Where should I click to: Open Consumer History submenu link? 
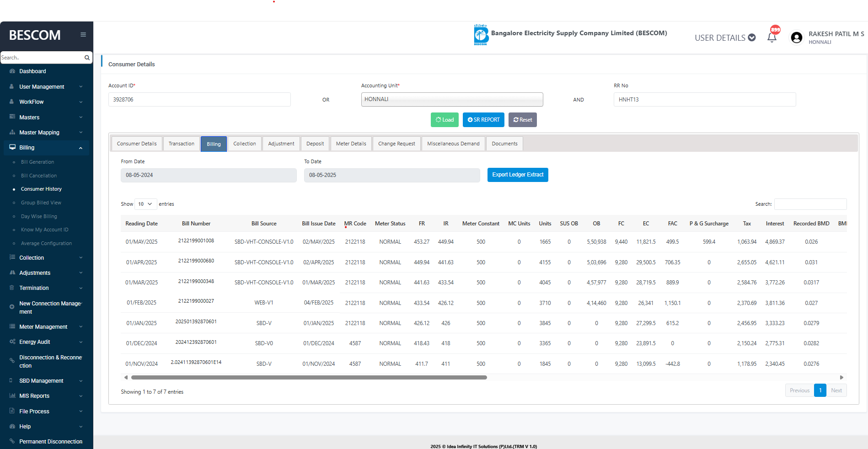[41, 189]
